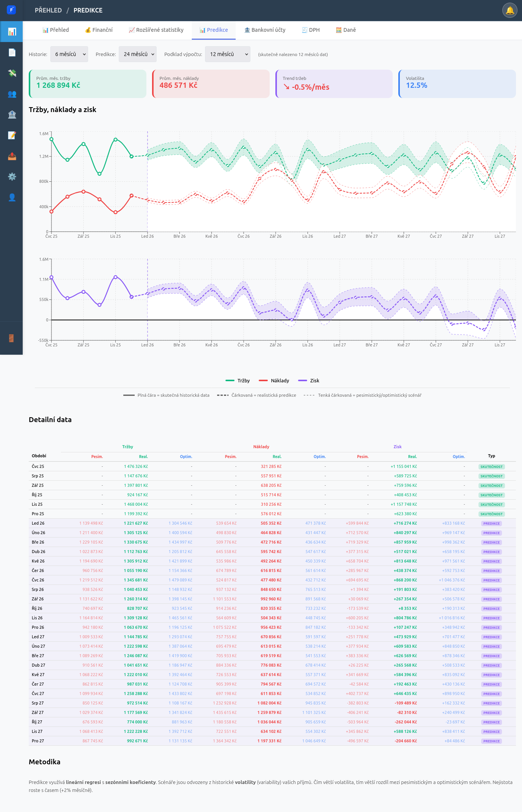This screenshot has width=522, height=812.
Task: Click the bar chart icon in sidebar
Action: (12, 31)
